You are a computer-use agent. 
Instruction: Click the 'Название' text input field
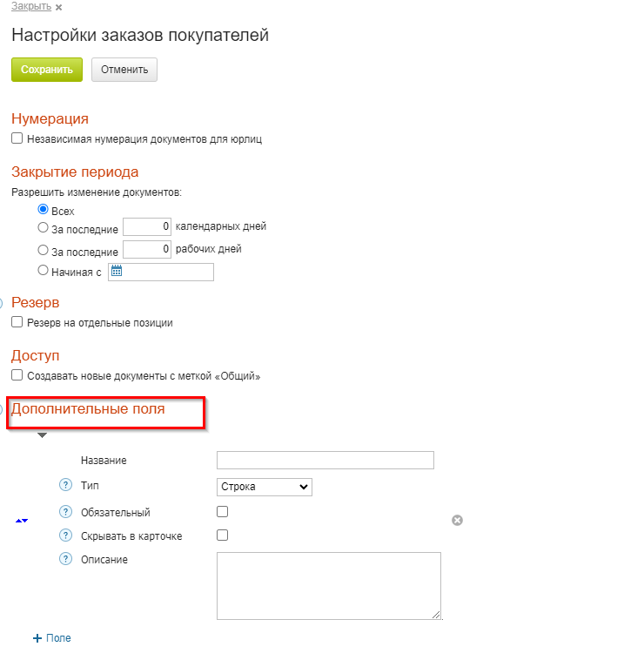[325, 461]
